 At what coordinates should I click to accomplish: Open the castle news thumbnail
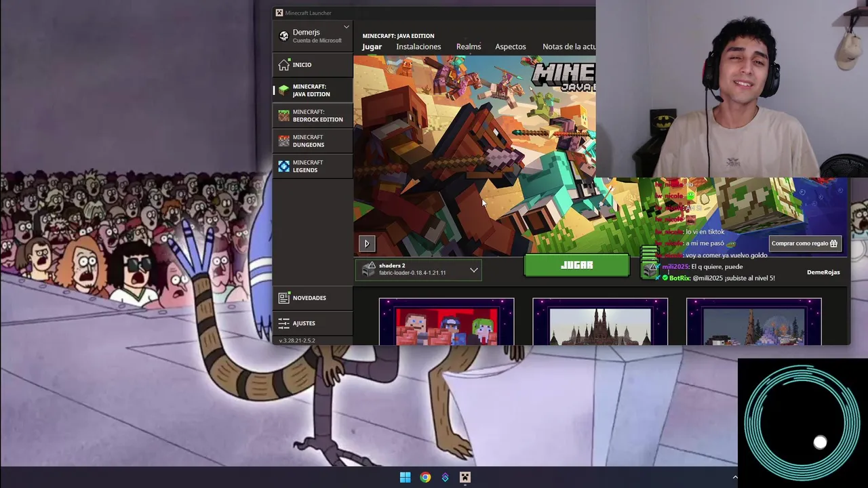point(600,322)
